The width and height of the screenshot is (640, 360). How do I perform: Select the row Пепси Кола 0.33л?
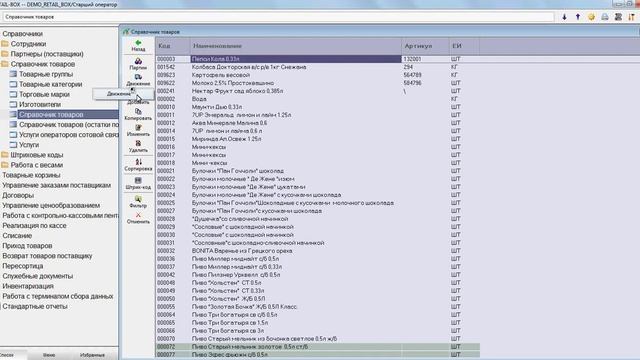click(x=318, y=59)
